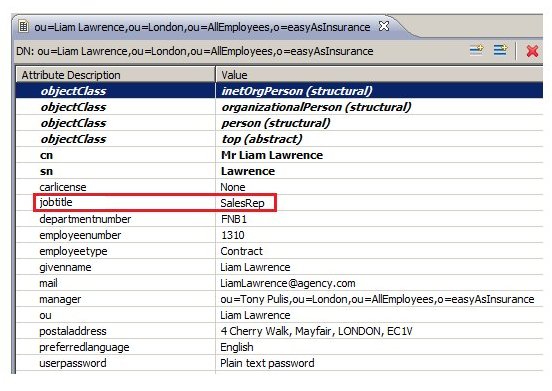
Task: Sort by Attribute Description column header
Action: coord(115,75)
